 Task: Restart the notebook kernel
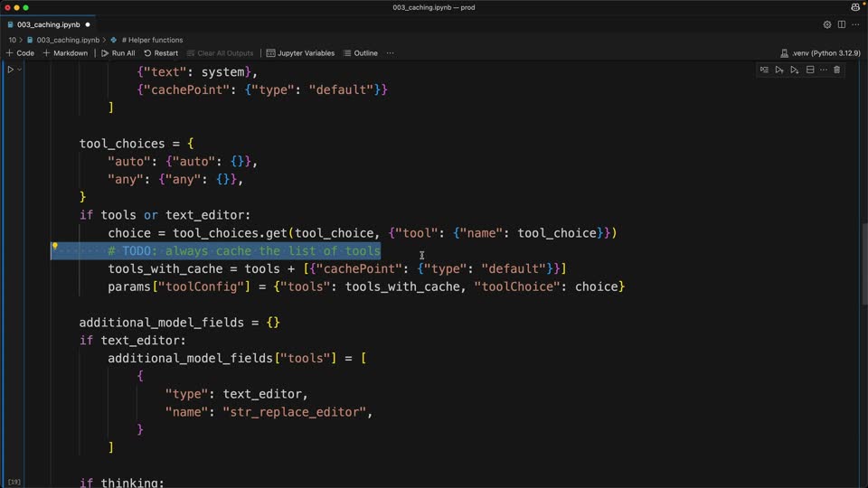pyautogui.click(x=161, y=53)
